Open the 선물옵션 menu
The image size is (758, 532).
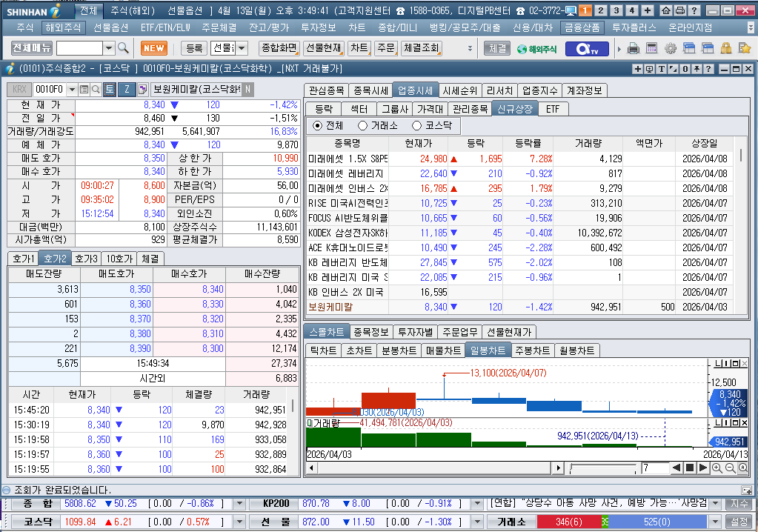110,28
